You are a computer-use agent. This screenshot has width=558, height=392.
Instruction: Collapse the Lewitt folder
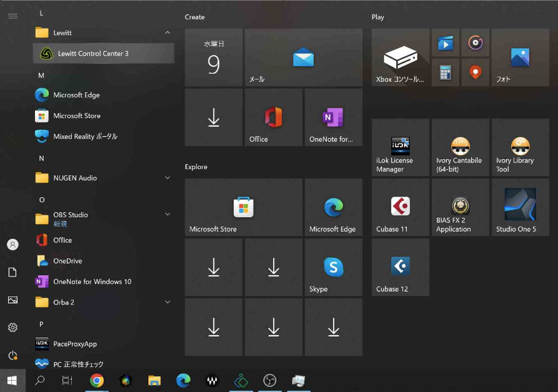[x=104, y=32]
